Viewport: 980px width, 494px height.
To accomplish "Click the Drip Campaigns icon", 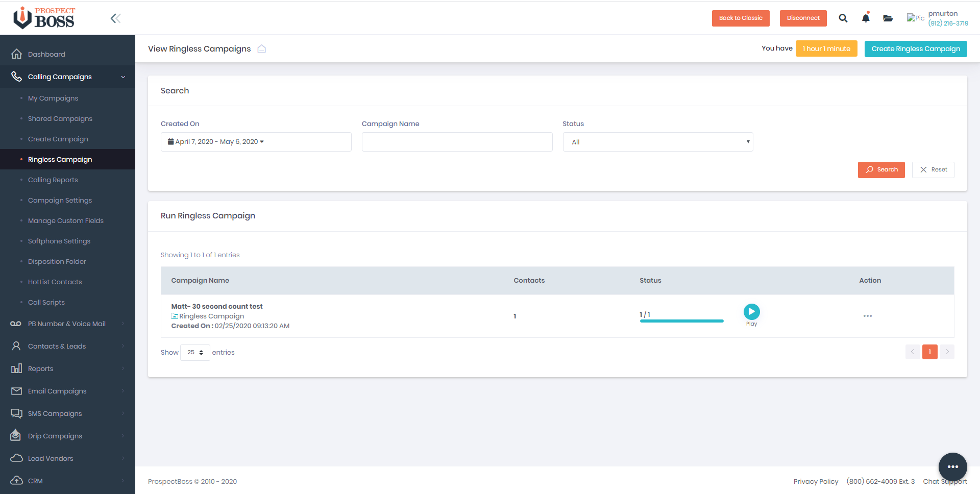I will pos(16,435).
